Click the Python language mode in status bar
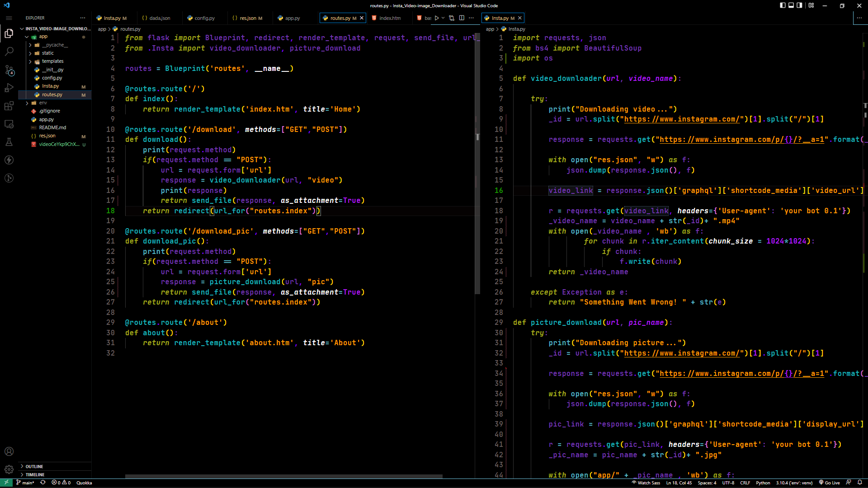 tap(763, 483)
